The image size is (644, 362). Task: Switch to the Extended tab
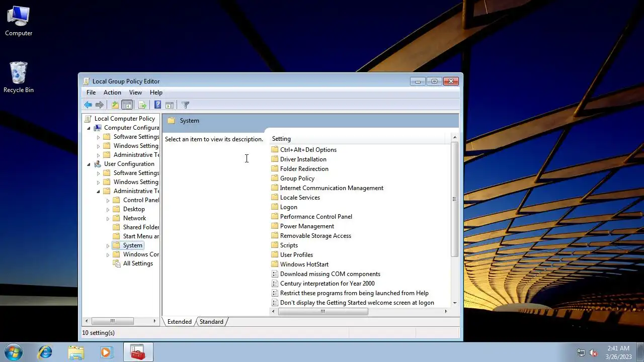click(x=180, y=322)
